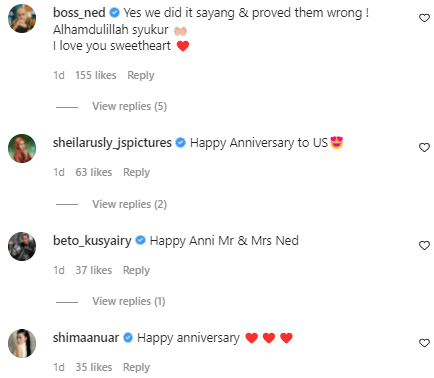Viewport: 434px width, 378px height.
Task: Reply to boss_ned's comment
Action: click(141, 75)
